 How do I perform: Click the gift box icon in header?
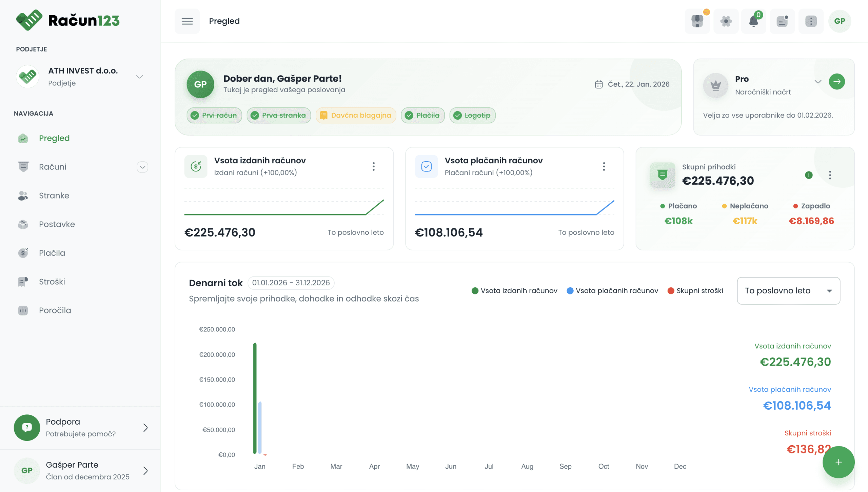pos(697,21)
